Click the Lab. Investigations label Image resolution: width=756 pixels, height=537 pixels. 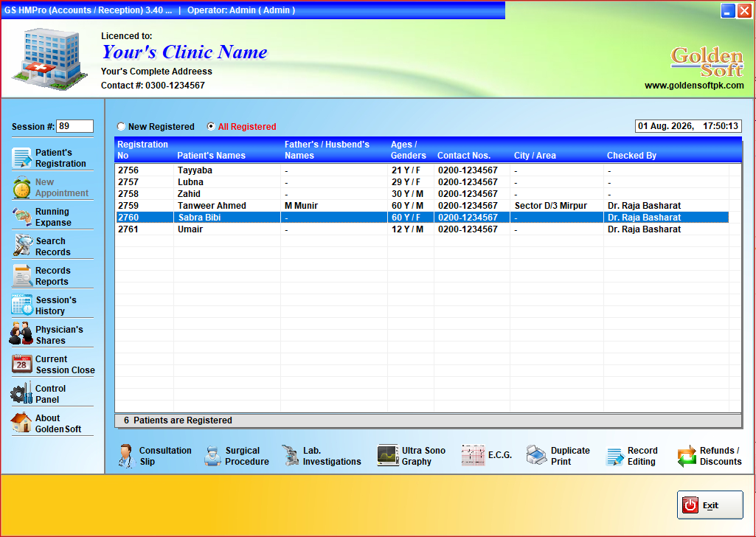tap(332, 456)
